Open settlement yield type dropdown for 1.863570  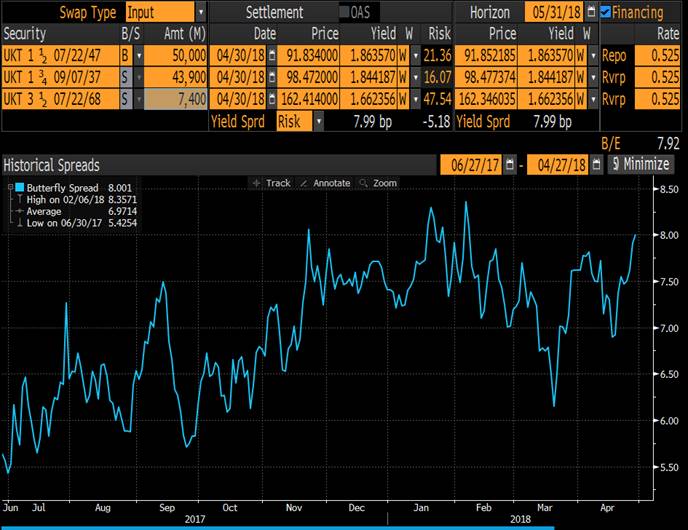tap(416, 55)
